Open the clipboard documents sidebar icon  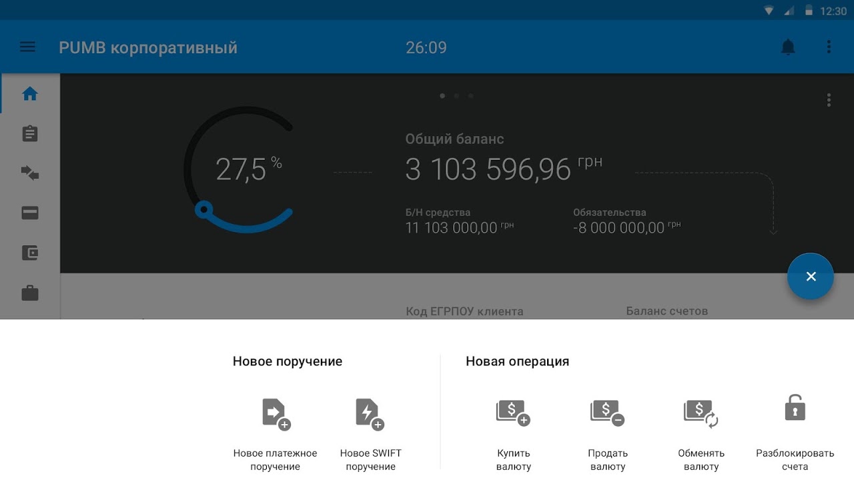pos(30,133)
